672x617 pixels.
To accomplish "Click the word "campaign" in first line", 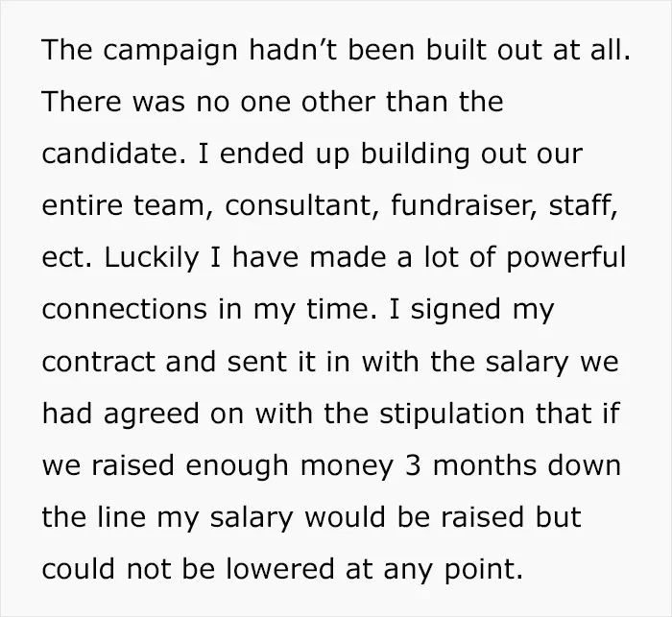I will pos(170,51).
